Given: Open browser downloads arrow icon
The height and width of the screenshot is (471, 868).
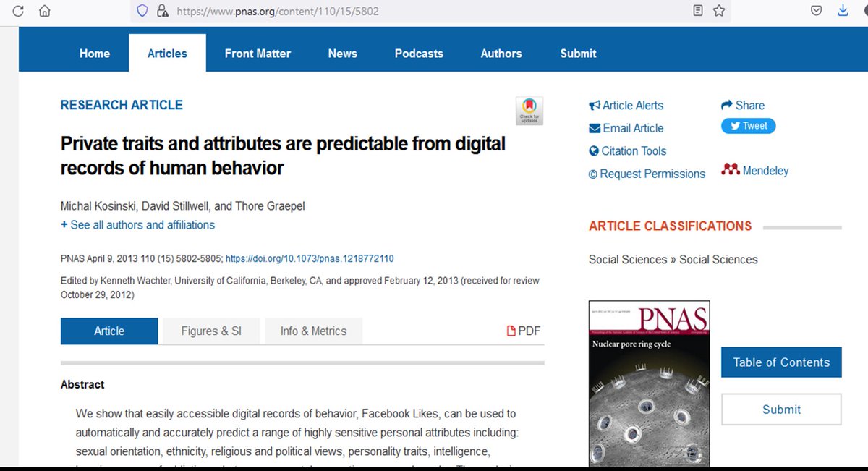Looking at the screenshot, I should 843,11.
